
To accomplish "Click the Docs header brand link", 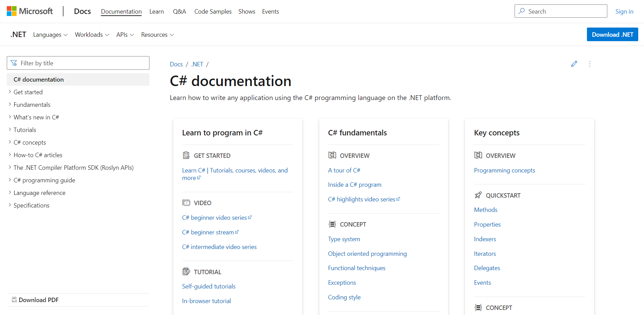I will (x=83, y=11).
